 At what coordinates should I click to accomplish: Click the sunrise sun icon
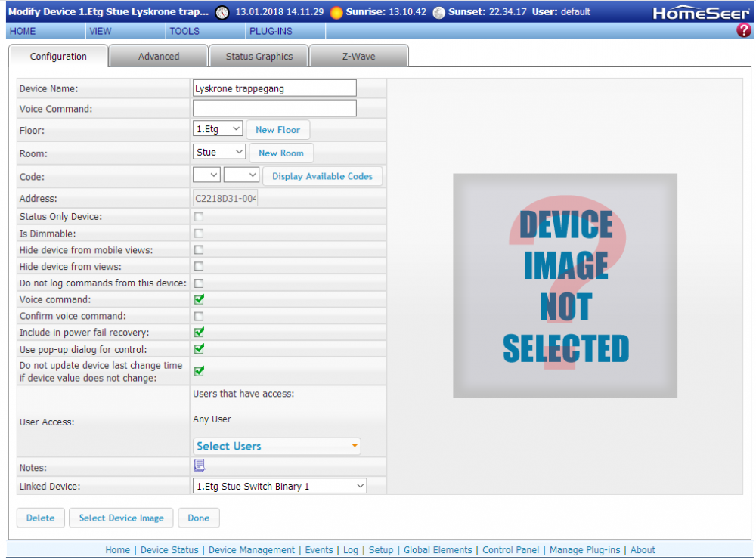(336, 12)
